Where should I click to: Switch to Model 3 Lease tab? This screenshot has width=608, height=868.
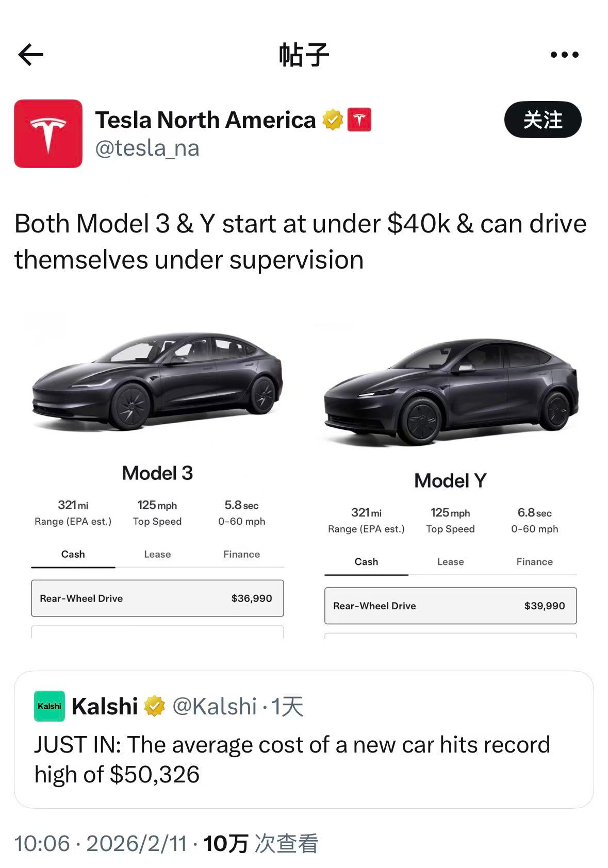(x=157, y=555)
